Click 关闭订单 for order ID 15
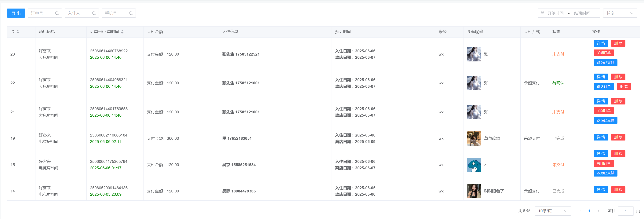 point(603,163)
